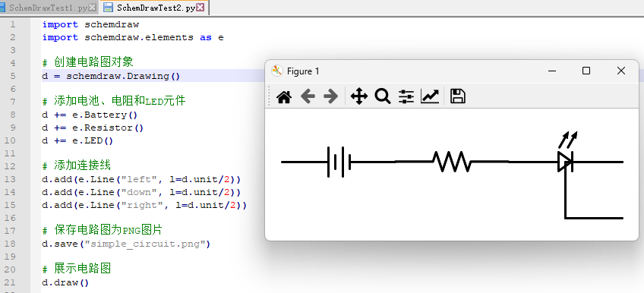Click the d.save("simple_circuit.png") line
This screenshot has height=293, width=644.
[x=126, y=244]
